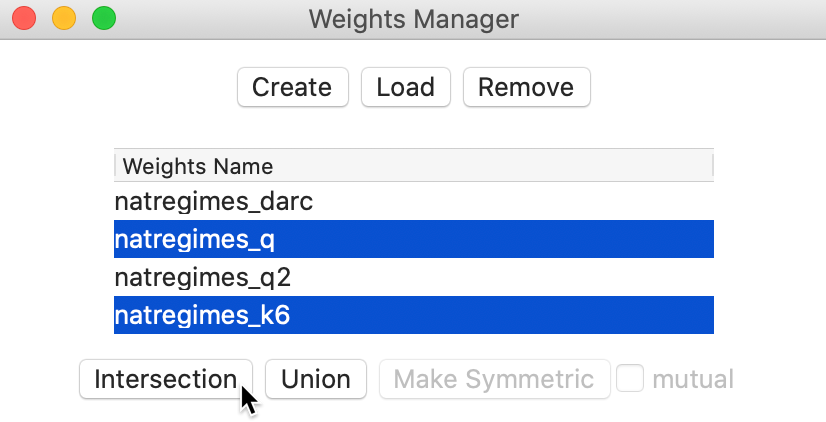Click the mutual checkbox label text
Screen dimensions: 826x422
point(693,379)
